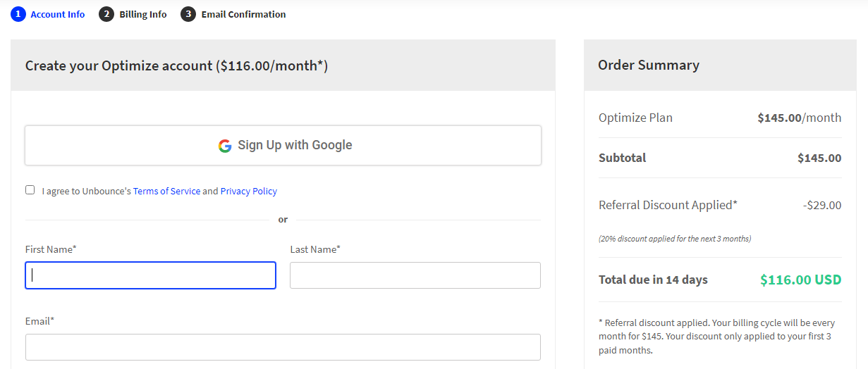868x369 pixels.
Task: Click Referral Discount Applied label
Action: tap(668, 205)
